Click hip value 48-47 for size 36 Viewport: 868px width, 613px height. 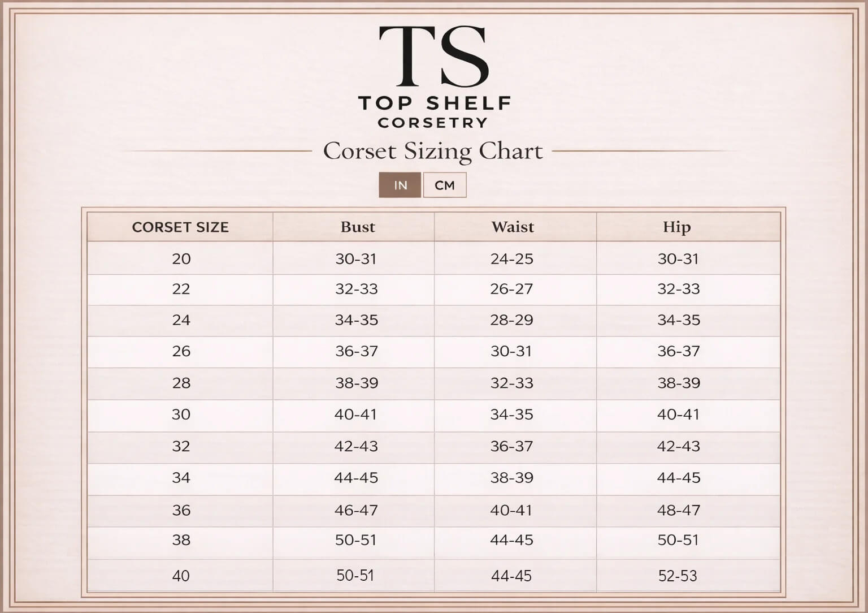[679, 510]
